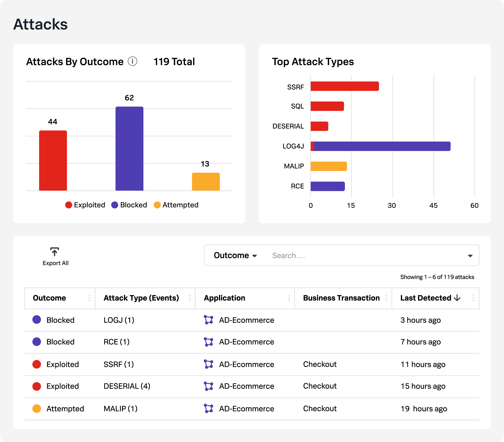504x442 pixels.
Task: Click the Application column header
Action: coord(224,298)
